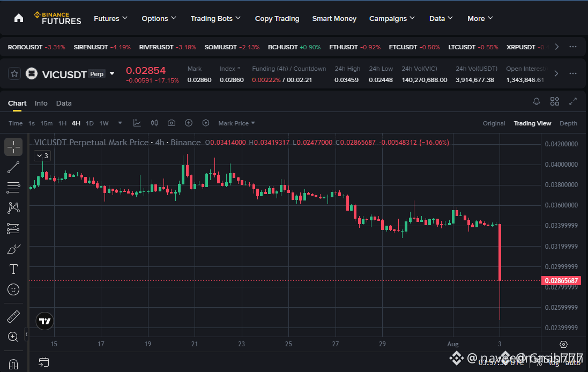
Task: Expand chart to fullscreen
Action: (x=572, y=101)
